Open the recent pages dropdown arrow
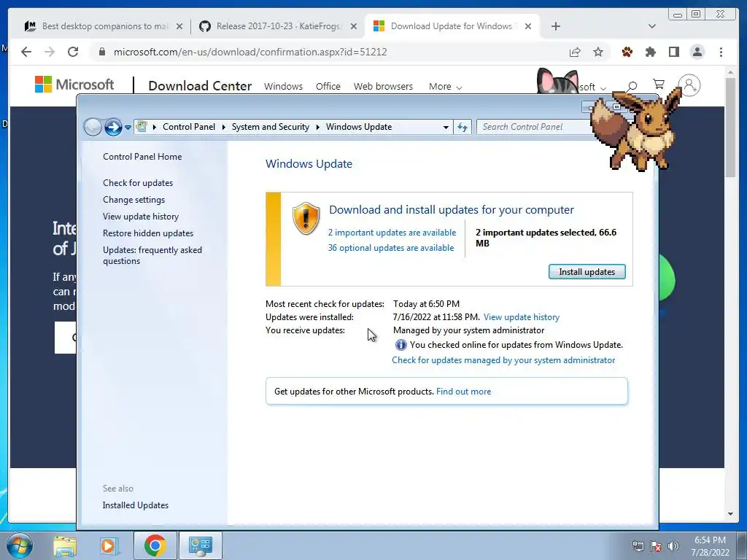The width and height of the screenshot is (747, 560). (x=128, y=127)
